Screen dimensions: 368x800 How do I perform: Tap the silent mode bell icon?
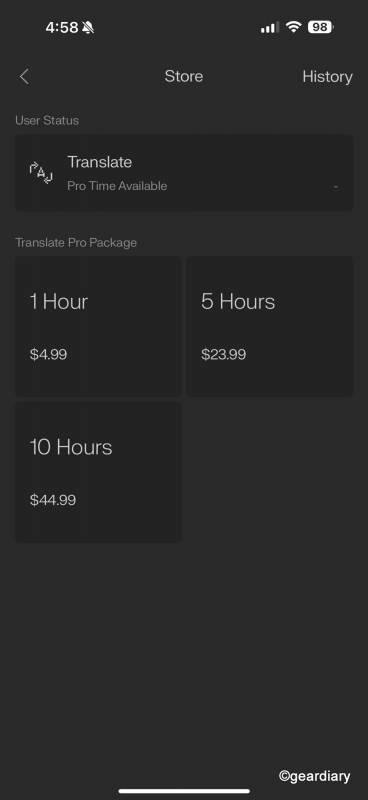point(88,28)
